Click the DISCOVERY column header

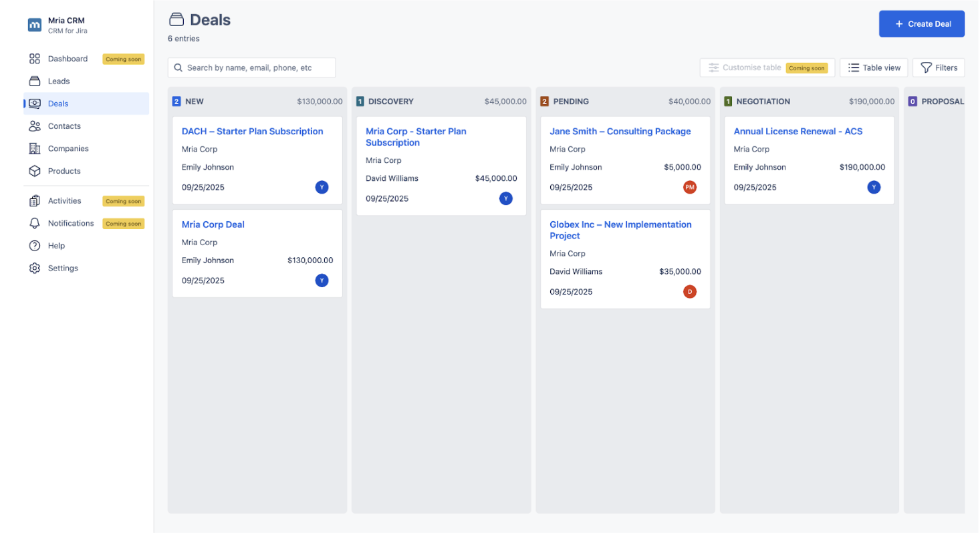(x=391, y=102)
